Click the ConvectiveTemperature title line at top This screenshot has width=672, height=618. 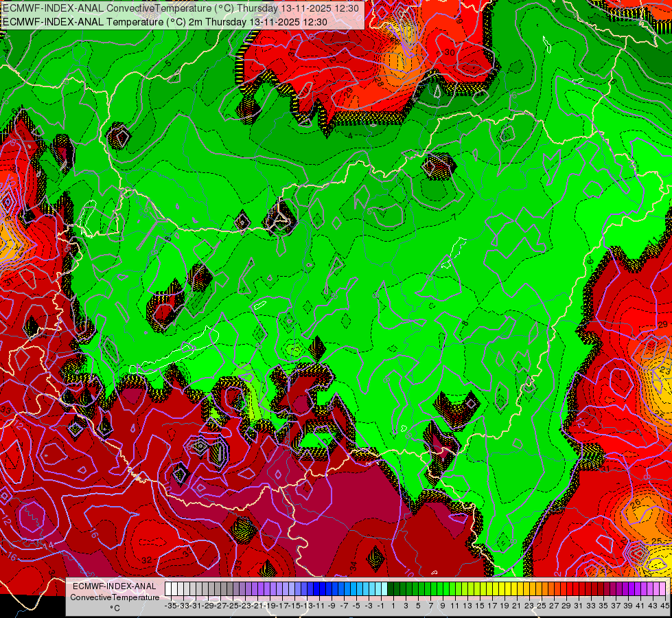pyautogui.click(x=181, y=8)
